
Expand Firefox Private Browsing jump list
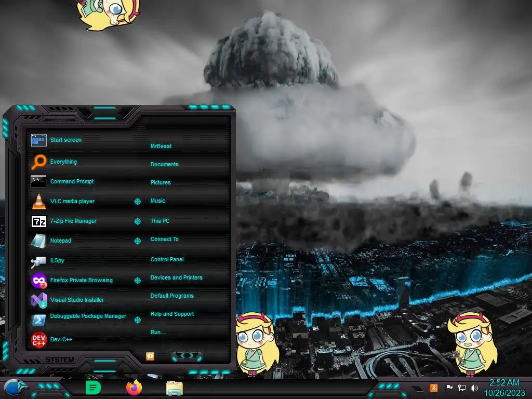(x=137, y=281)
